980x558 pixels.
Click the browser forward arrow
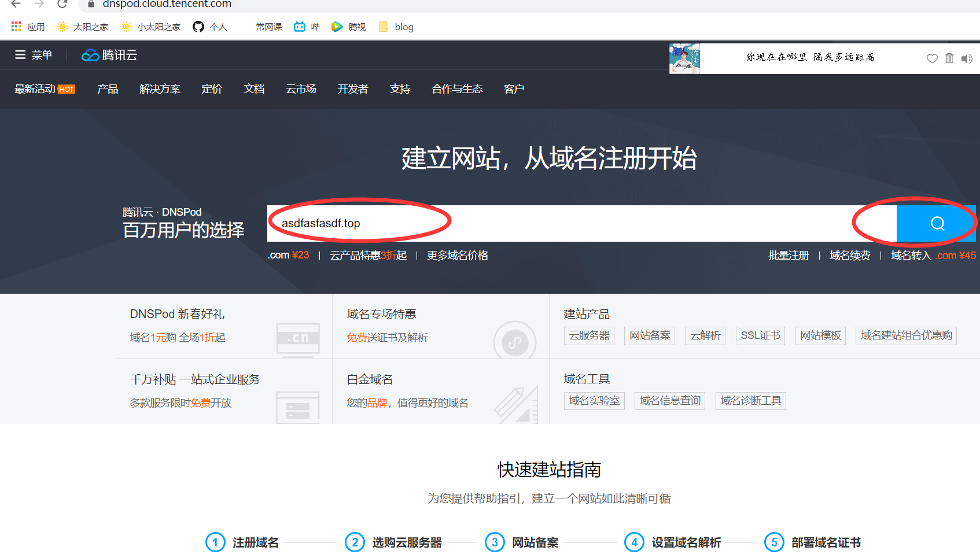[39, 4]
